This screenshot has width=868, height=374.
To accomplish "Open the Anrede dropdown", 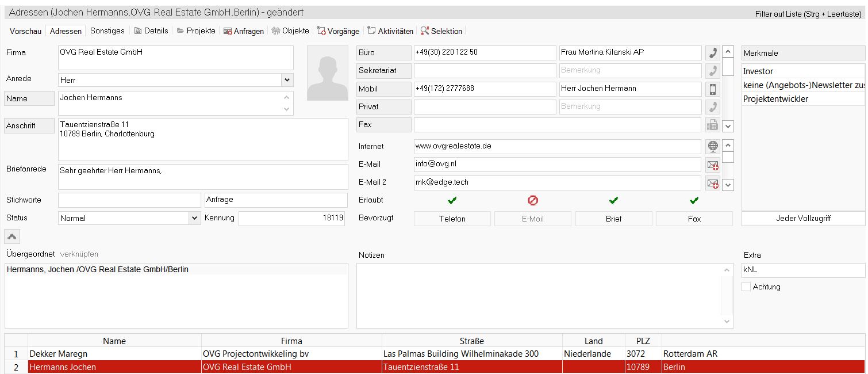I will coord(287,80).
